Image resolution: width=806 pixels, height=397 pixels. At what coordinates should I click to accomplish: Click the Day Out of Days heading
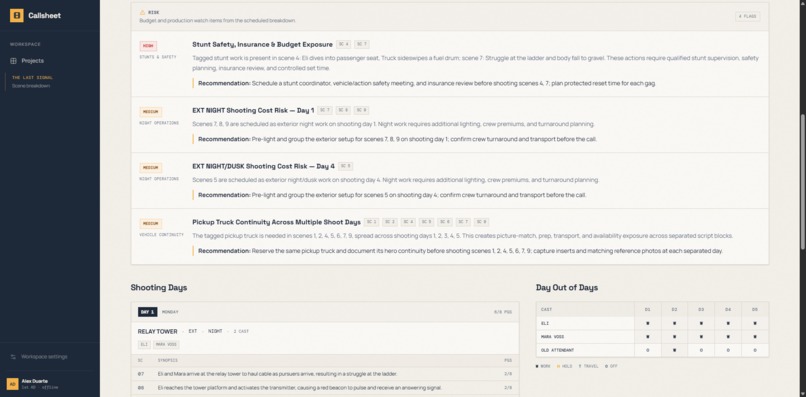tap(567, 287)
